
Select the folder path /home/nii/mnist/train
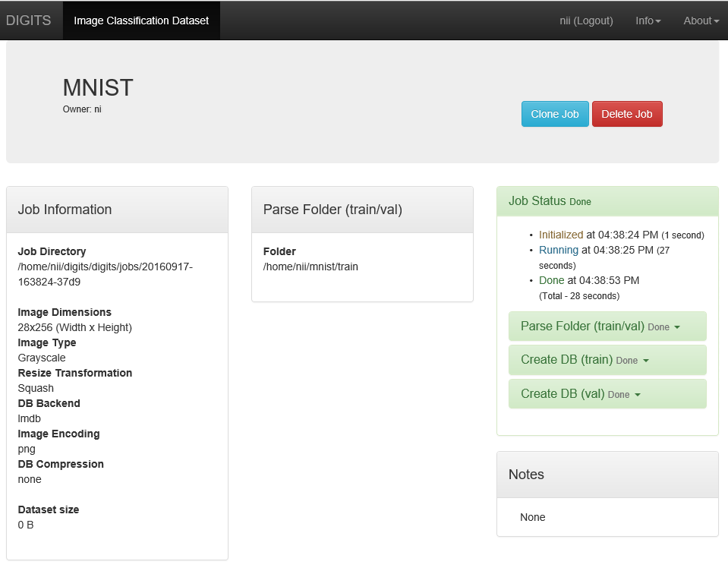point(310,267)
